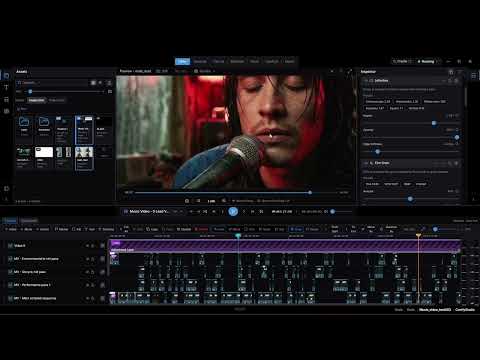Switch to the highlighted blue Video tab at top
Screen dimensions: 480x360
[x=183, y=61]
